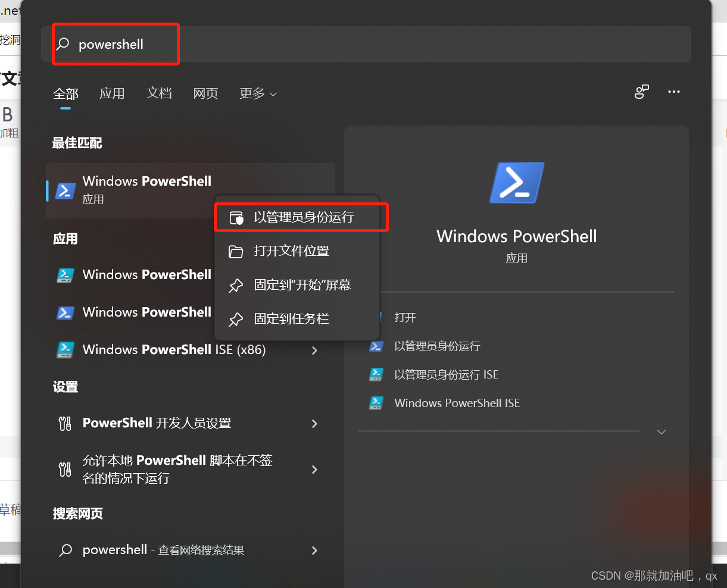The image size is (727, 588).
Task: Open Windows PowerShell ISE (x86) result
Action: (x=174, y=350)
